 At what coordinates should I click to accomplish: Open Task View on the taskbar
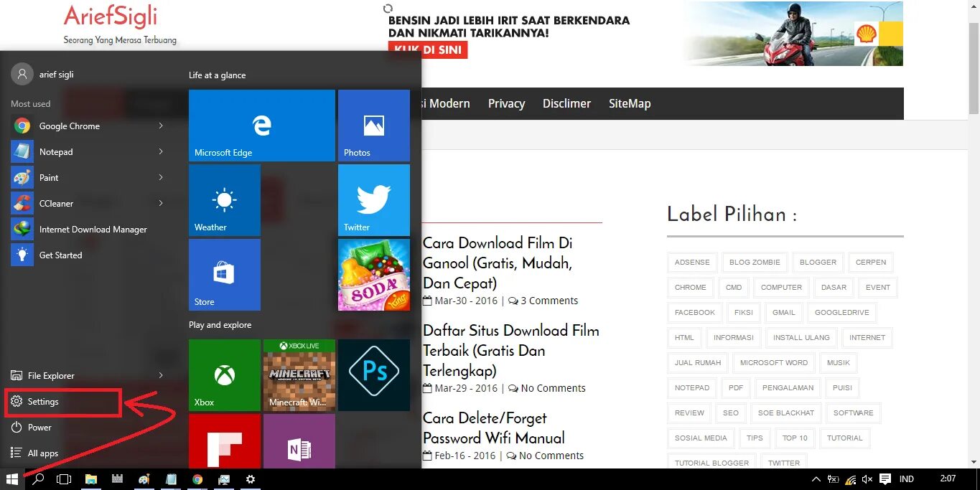coord(64,479)
